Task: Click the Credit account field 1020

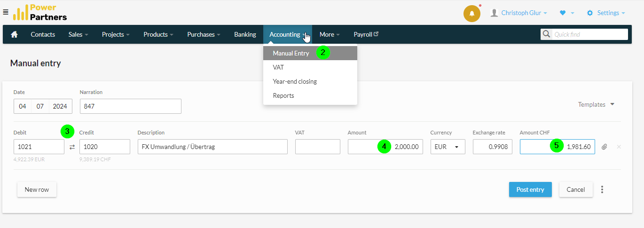Action: (x=105, y=147)
